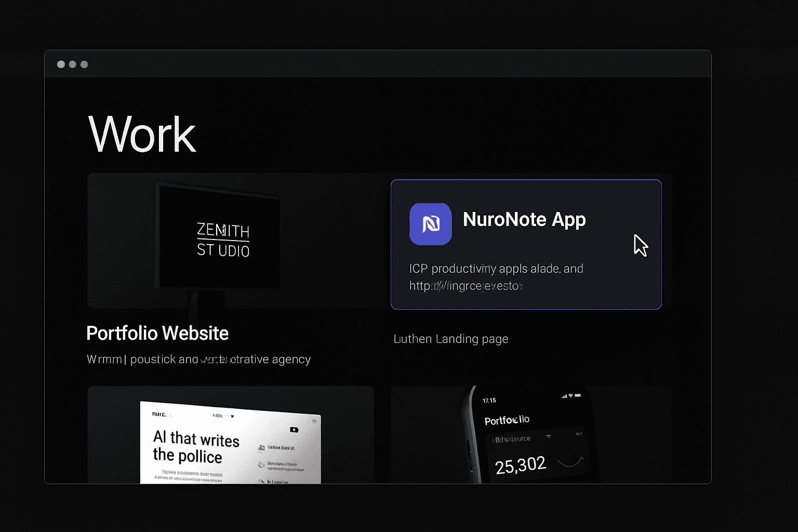The height and width of the screenshot is (532, 798).
Task: Click the http link text in NuroNote card
Action: [x=465, y=286]
